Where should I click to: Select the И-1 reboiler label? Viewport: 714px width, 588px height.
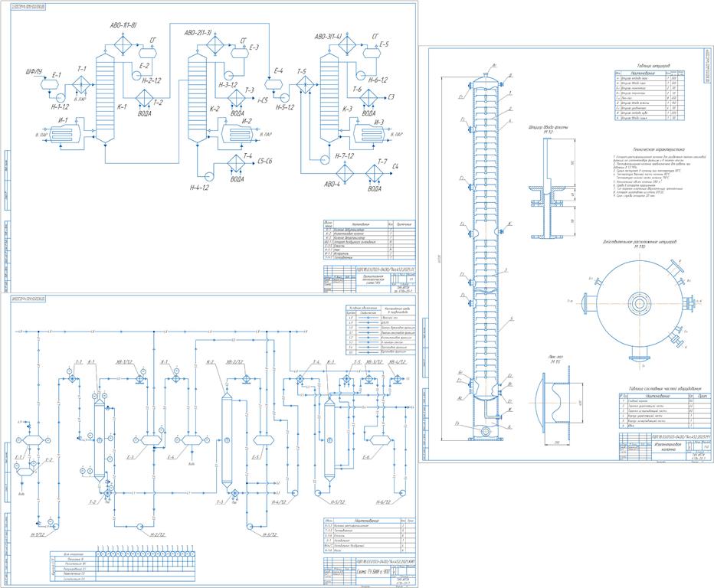tap(63, 120)
